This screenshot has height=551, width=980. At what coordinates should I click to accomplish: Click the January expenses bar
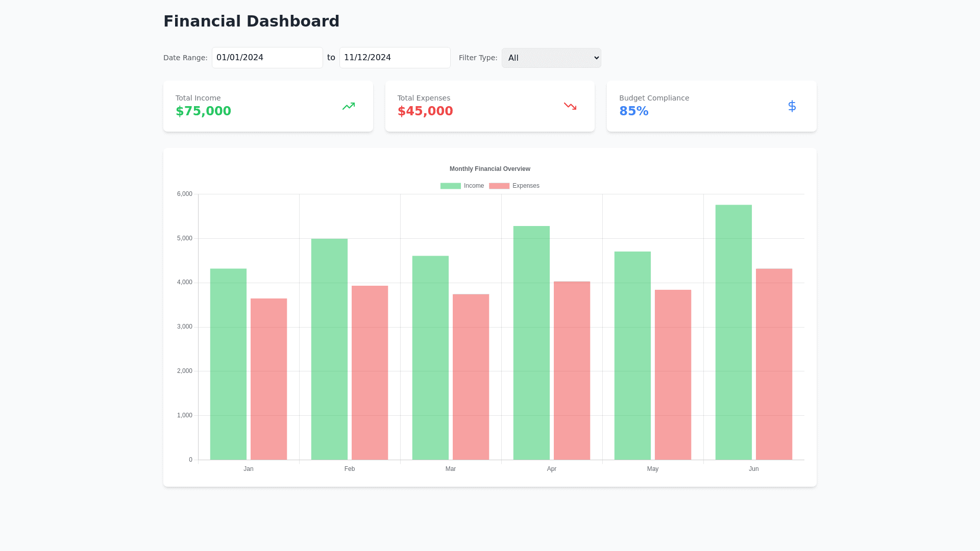click(268, 379)
